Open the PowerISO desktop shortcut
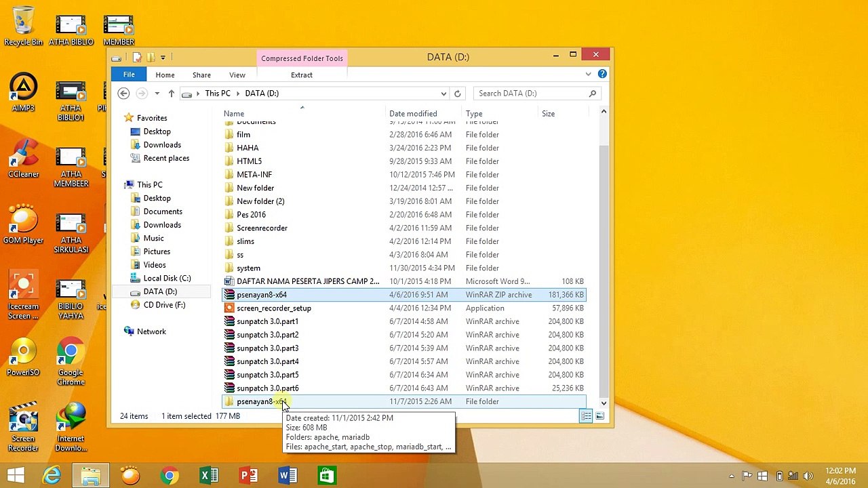Viewport: 868px width, 488px height. tap(23, 357)
